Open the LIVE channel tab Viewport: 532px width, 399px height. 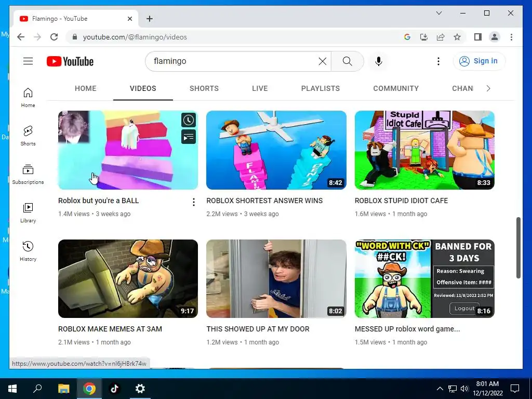tap(260, 88)
